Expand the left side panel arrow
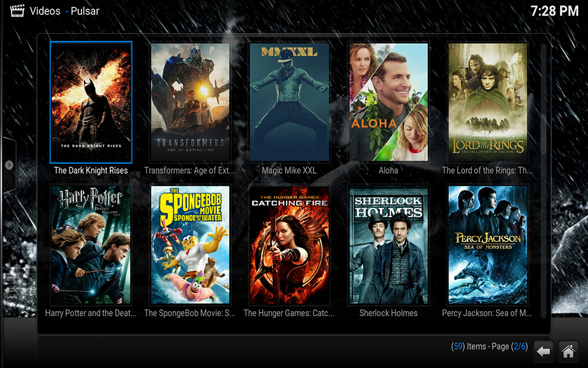The width and height of the screenshot is (588, 368). [x=9, y=165]
